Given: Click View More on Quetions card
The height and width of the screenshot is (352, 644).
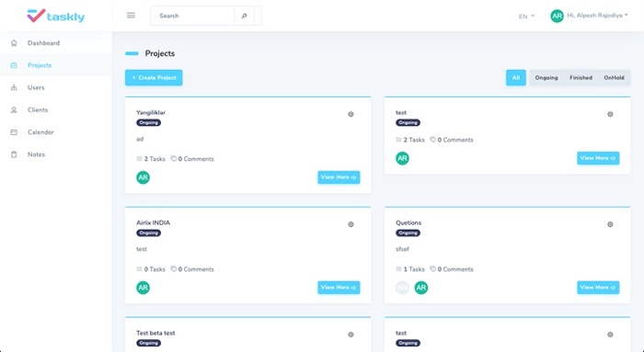Looking at the screenshot, I should 598,287.
